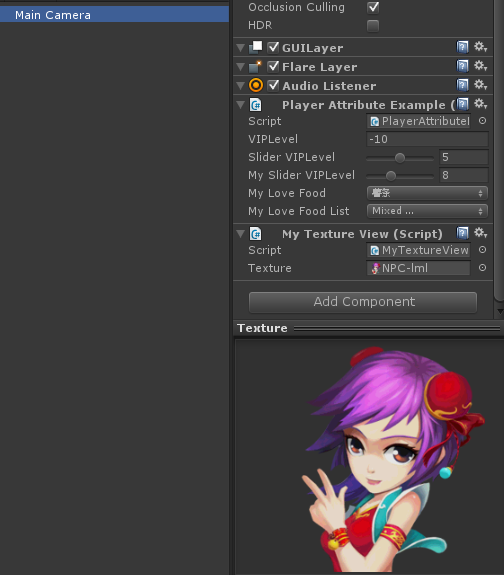The width and height of the screenshot is (504, 575).
Task: Click the NPC-lml texture field
Action: coord(419,268)
